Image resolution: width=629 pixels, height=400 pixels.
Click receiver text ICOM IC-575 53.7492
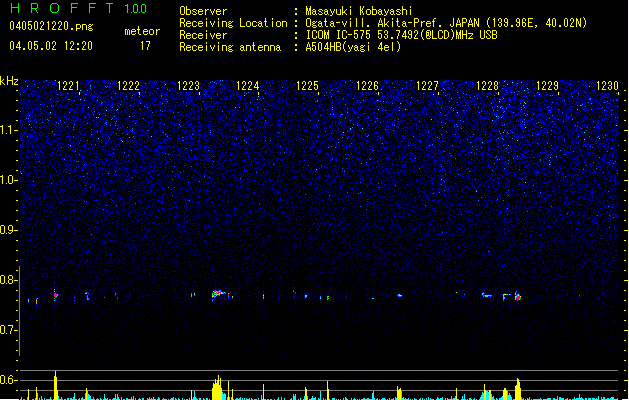(x=401, y=35)
